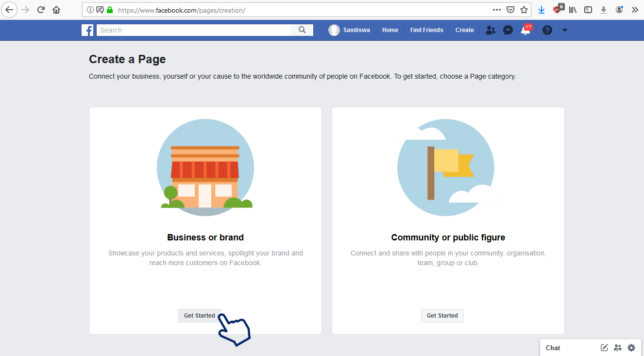Focus the Facebook Search field
This screenshot has height=356, width=644.
pos(194,30)
